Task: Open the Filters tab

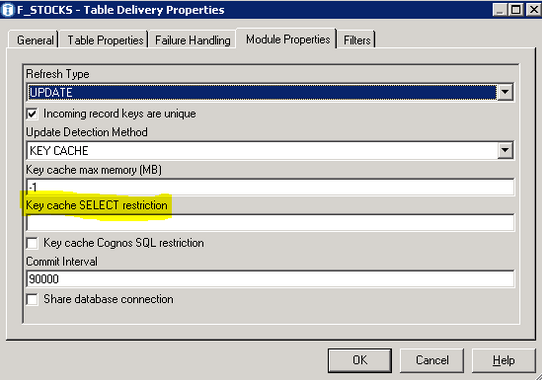Action: pyautogui.click(x=356, y=40)
